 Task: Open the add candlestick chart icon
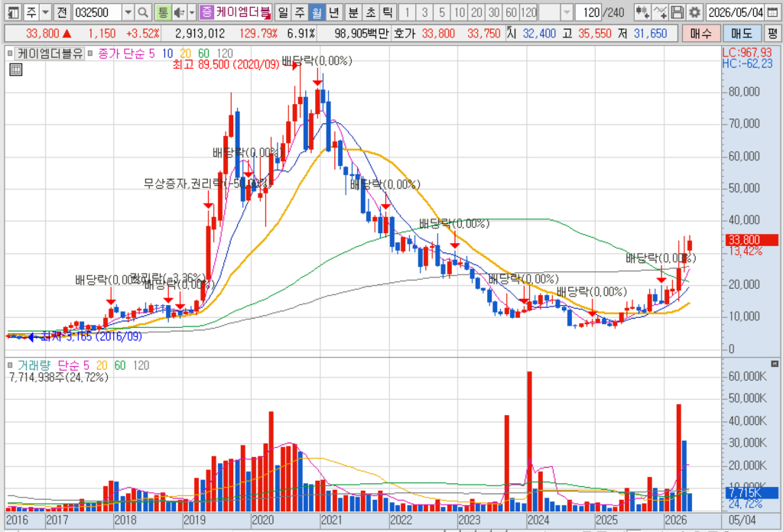[642, 12]
